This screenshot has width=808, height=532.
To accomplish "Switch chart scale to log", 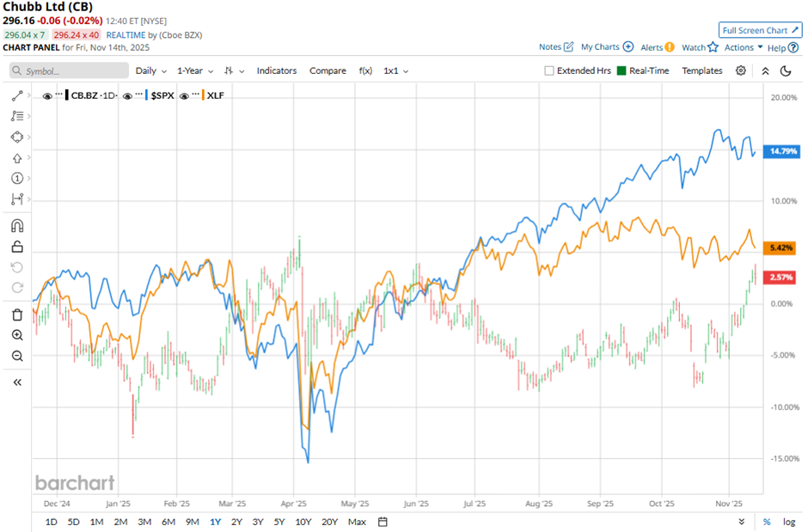I will (789, 522).
